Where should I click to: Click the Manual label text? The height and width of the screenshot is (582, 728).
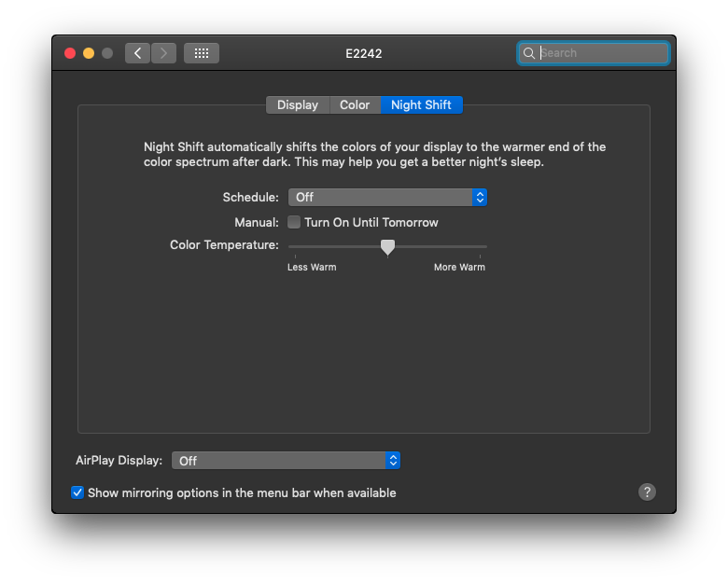click(x=257, y=222)
